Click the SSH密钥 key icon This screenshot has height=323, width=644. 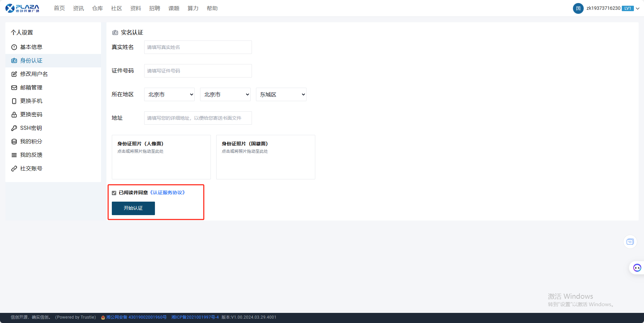14,128
